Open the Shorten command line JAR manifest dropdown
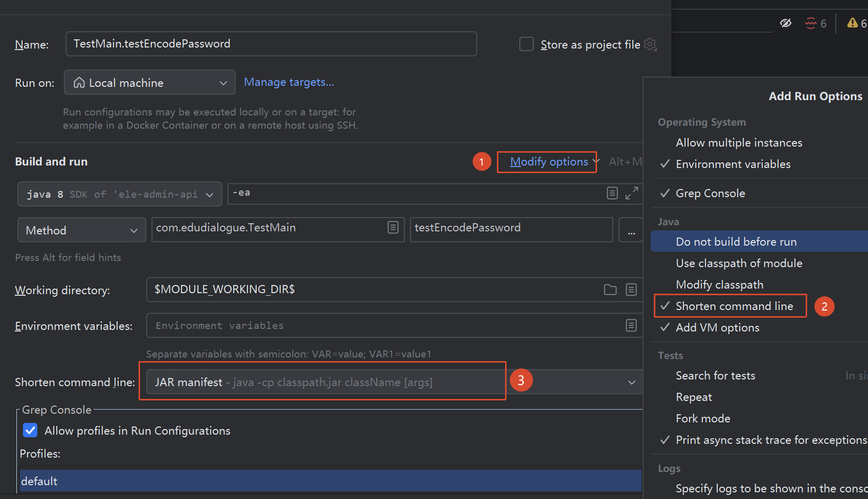This screenshot has height=499, width=868. [x=394, y=382]
